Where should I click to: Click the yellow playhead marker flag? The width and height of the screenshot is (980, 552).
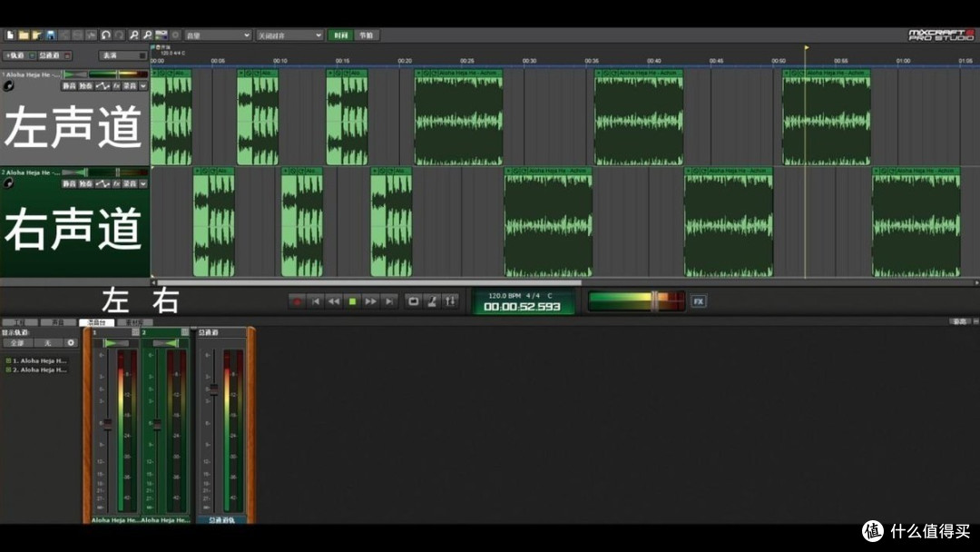pos(807,47)
